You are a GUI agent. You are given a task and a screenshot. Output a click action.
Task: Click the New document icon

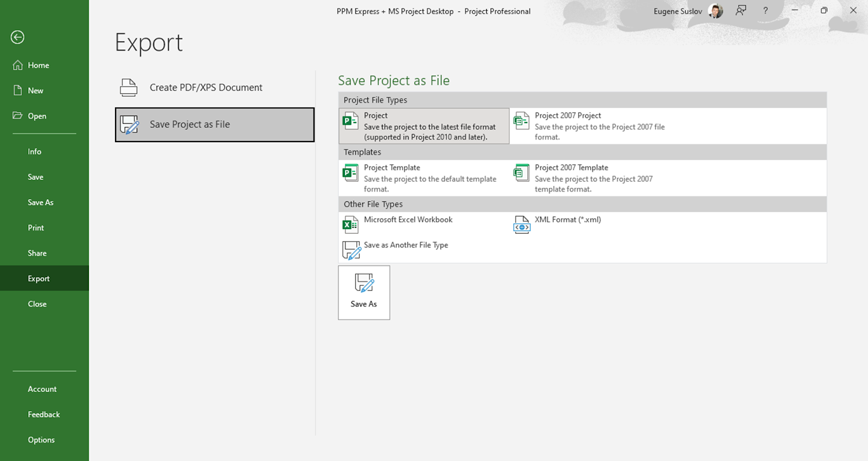[18, 90]
